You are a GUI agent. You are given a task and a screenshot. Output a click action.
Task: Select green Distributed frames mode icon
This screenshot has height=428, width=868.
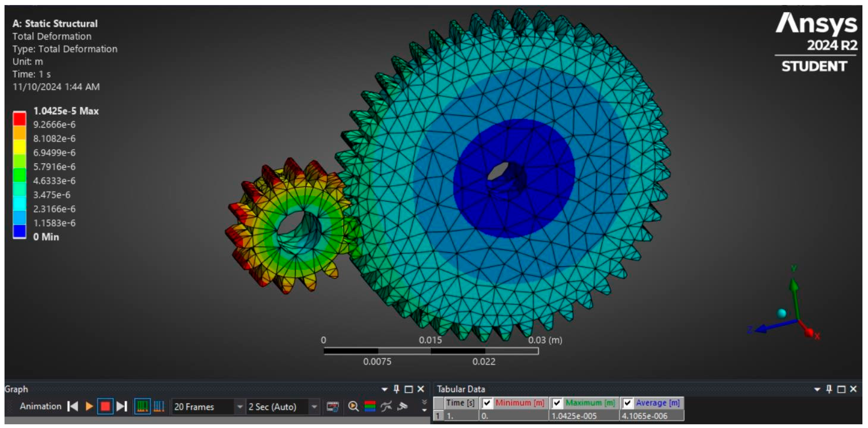pos(142,406)
